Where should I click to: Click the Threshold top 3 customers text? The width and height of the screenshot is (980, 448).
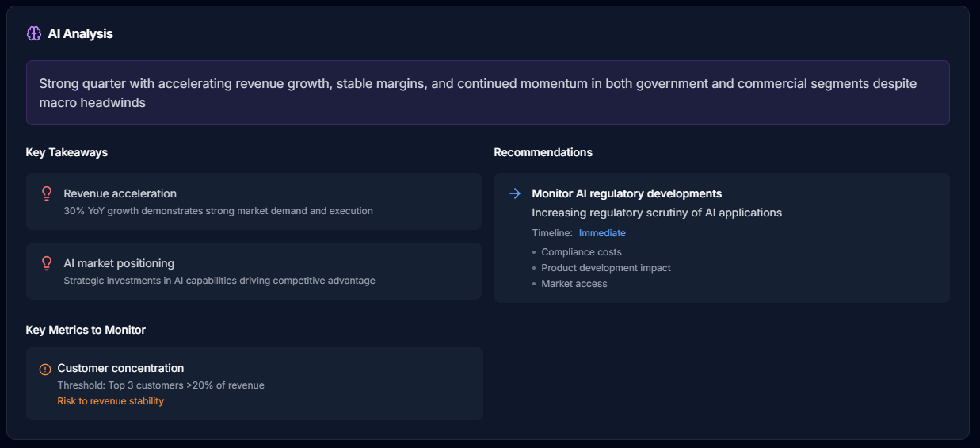161,385
